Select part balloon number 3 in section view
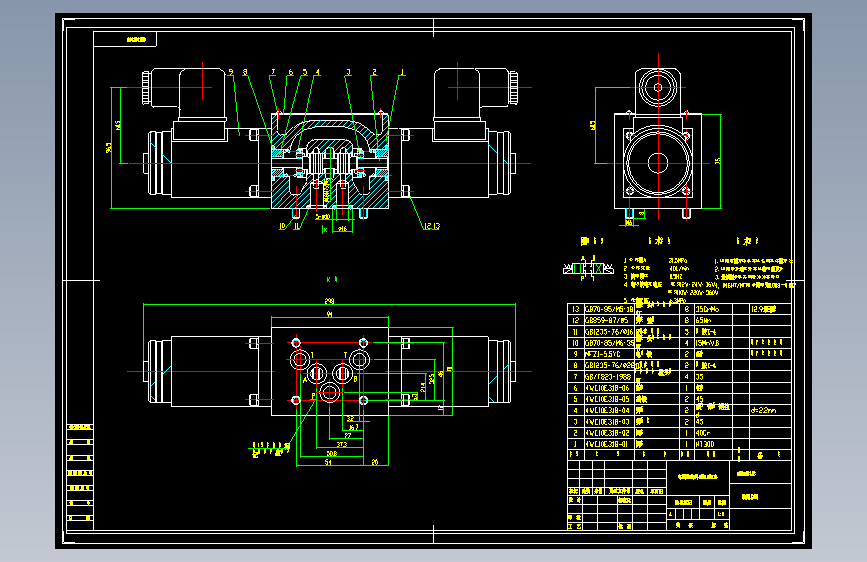The height and width of the screenshot is (562, 867). (348, 72)
